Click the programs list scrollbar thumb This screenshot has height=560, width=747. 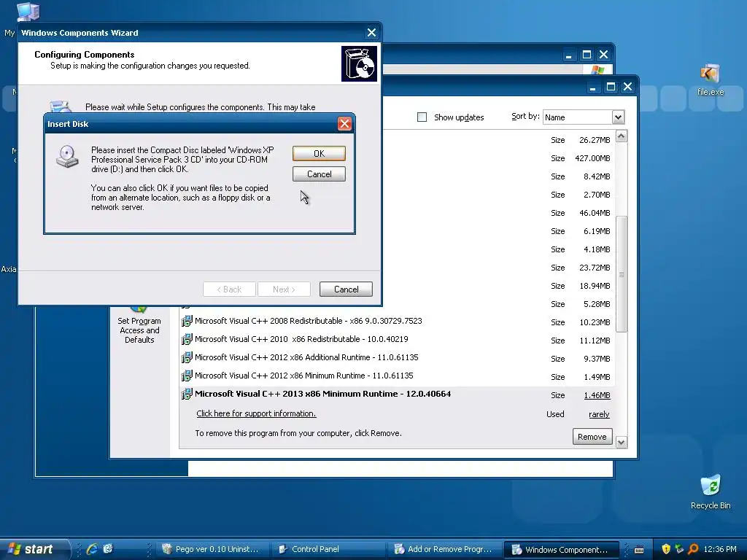tap(622, 274)
